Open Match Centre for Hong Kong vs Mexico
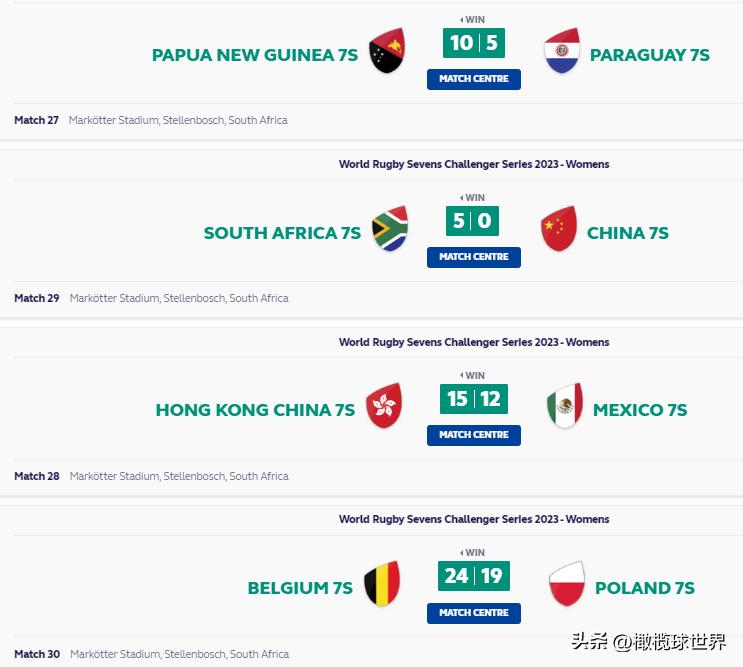Screen dimensions: 743x667 [474, 435]
